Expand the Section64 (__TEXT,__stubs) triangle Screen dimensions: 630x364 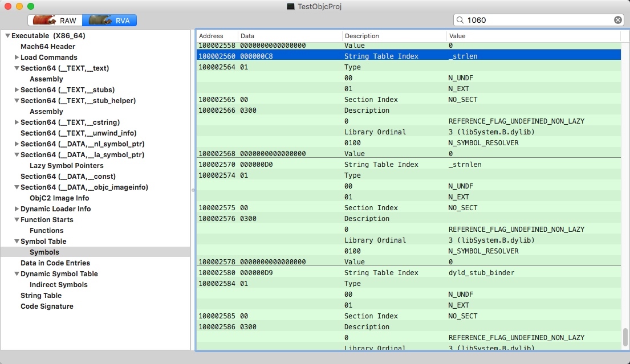17,90
